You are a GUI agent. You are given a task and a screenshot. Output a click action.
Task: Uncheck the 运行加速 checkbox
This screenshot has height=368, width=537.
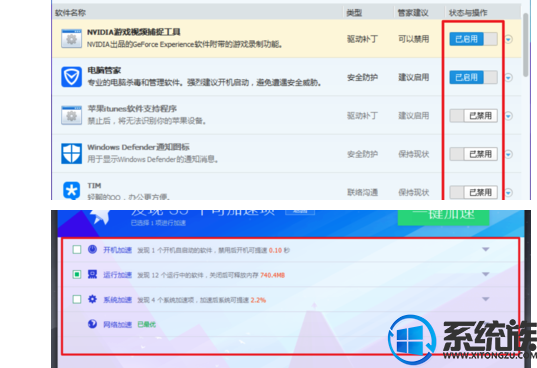tap(77, 275)
